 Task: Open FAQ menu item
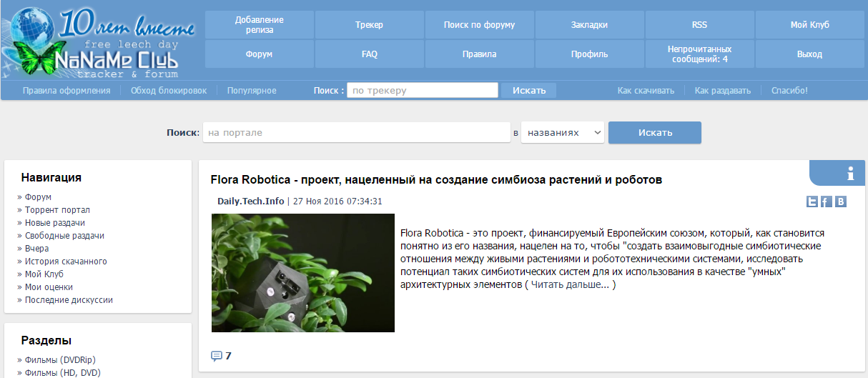pos(369,54)
